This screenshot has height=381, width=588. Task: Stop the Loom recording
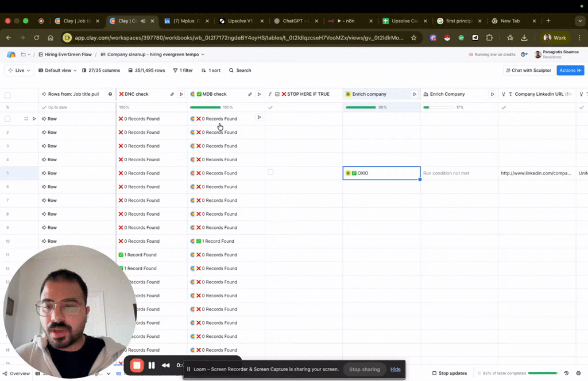tap(137, 365)
